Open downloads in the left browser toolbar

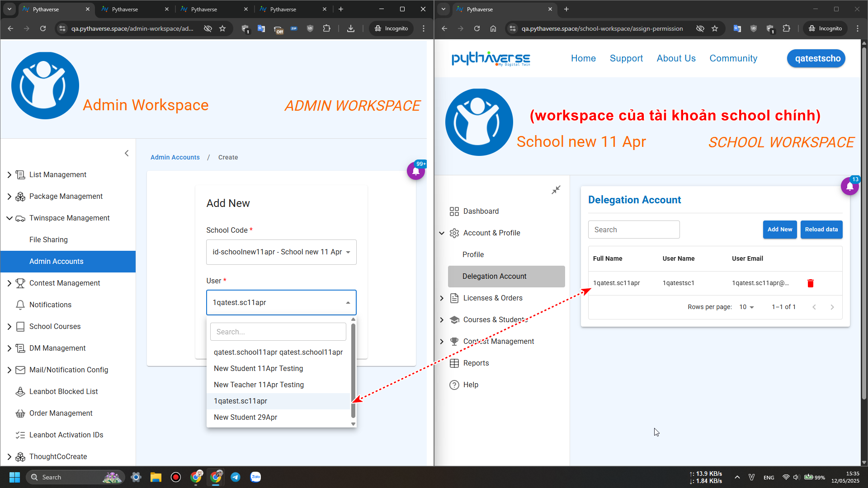point(350,28)
